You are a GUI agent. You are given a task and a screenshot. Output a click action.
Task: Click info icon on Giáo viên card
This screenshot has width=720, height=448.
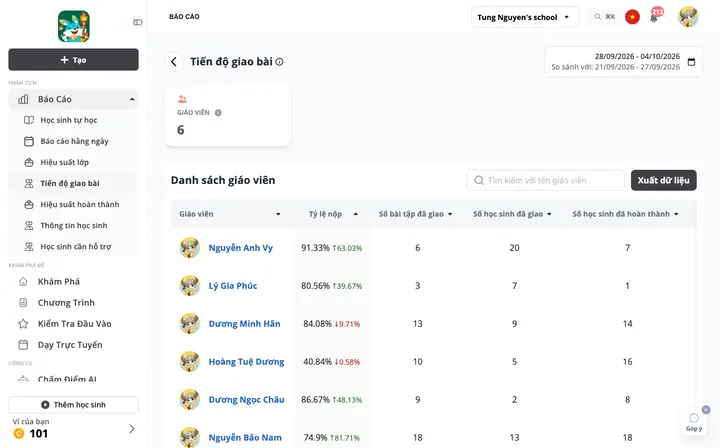pyautogui.click(x=218, y=112)
